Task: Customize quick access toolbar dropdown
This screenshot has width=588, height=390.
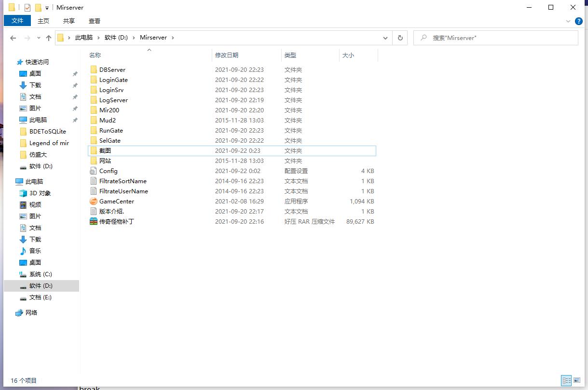Action: point(47,8)
